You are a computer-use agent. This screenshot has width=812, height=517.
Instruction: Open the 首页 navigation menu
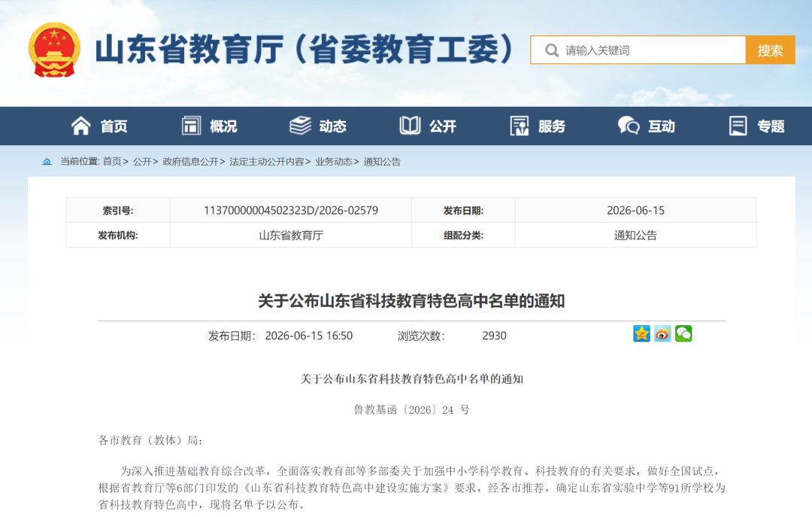point(114,126)
